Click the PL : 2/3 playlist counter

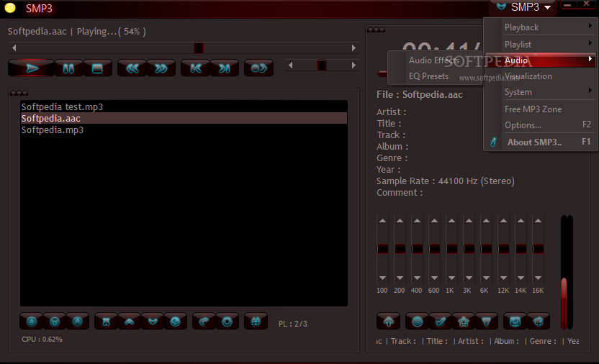click(x=292, y=324)
